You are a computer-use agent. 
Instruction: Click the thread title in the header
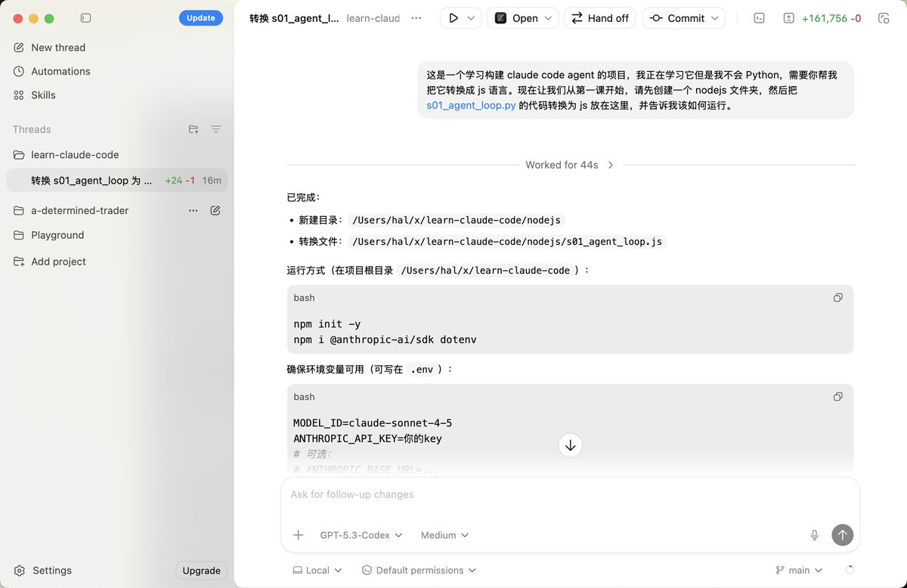click(294, 18)
